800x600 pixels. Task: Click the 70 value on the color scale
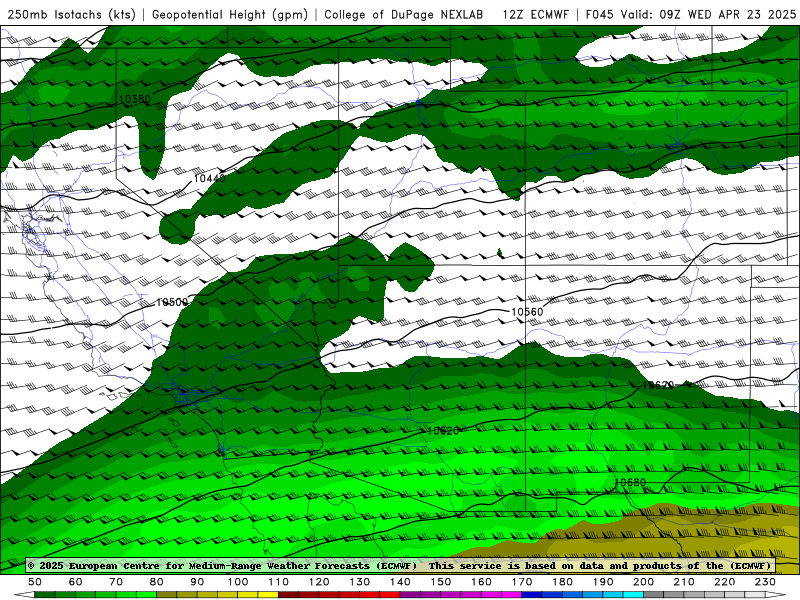point(116,582)
